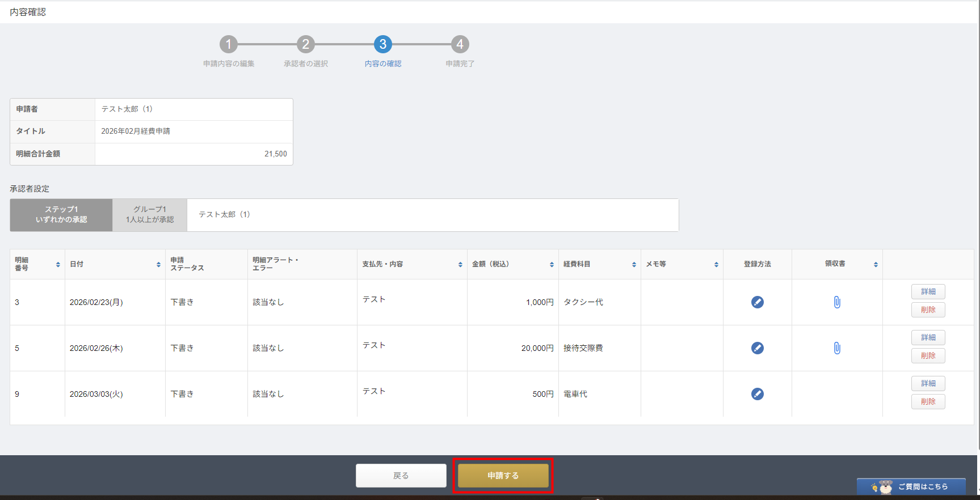This screenshot has width=980, height=500.
Task: Sort by 経費科目 column arrows
Action: click(x=634, y=265)
